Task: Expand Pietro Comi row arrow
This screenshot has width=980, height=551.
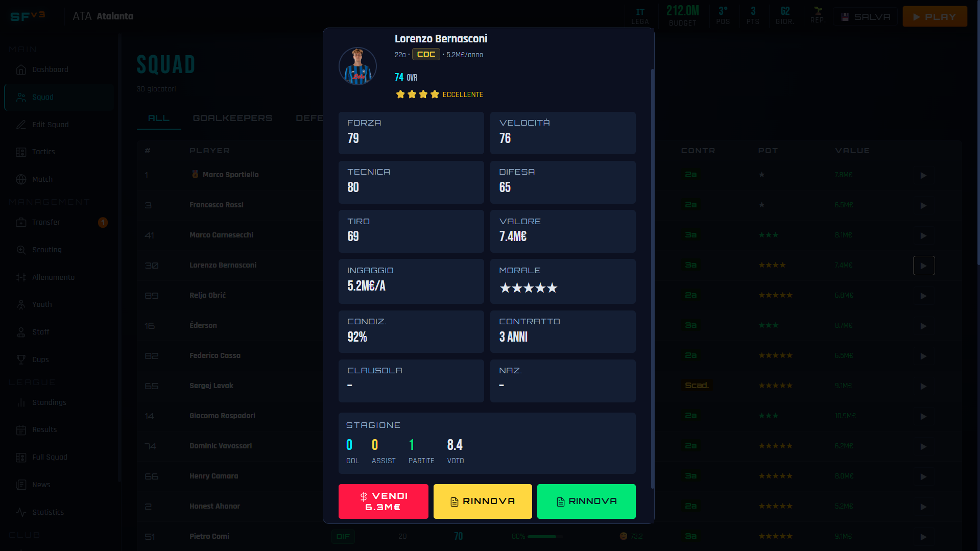Action: [924, 537]
